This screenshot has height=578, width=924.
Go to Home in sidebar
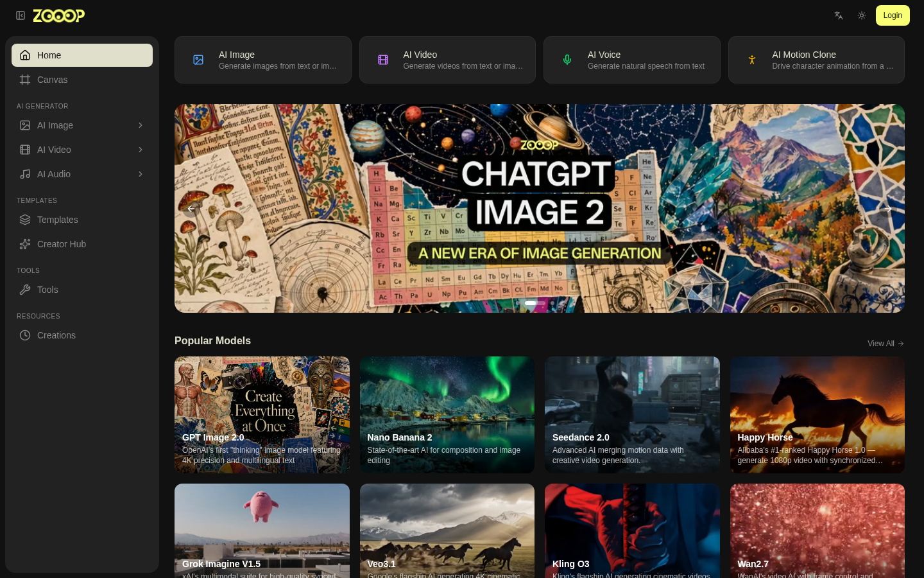[82, 55]
